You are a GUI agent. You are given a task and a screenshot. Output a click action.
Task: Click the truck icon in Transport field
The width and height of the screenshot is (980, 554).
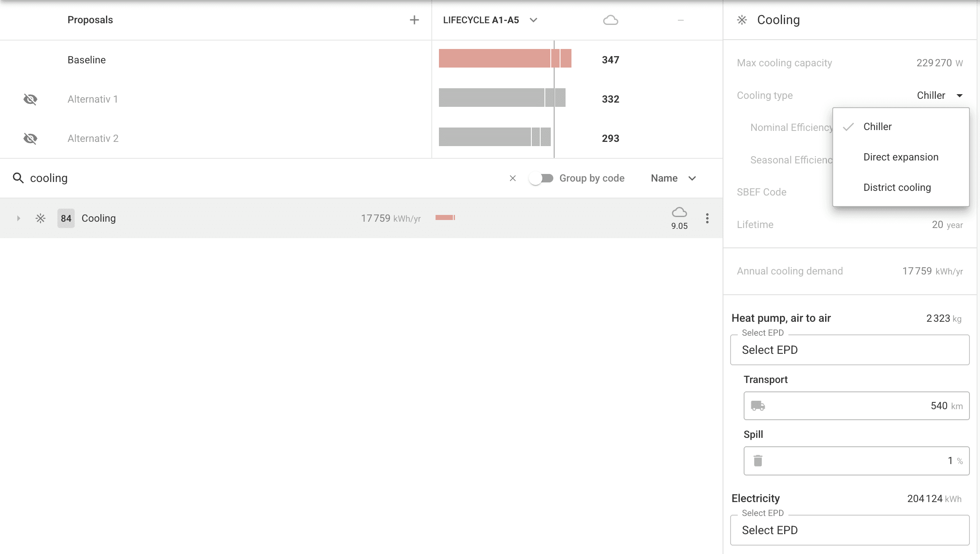pyautogui.click(x=758, y=406)
